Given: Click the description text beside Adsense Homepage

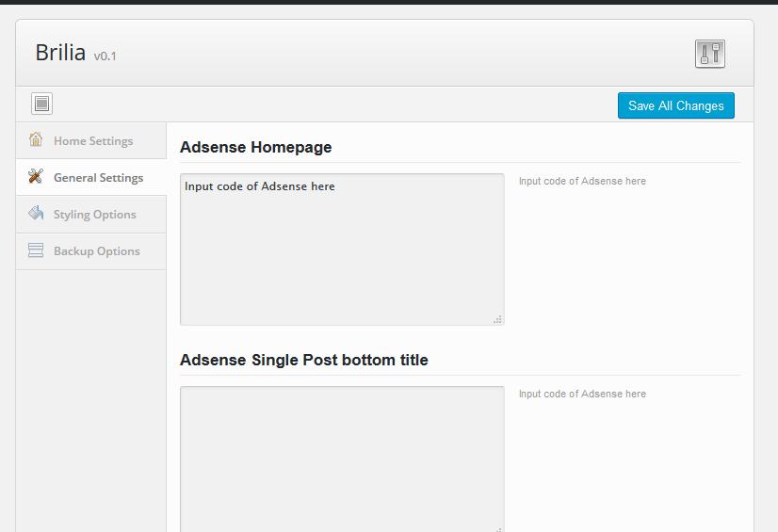Looking at the screenshot, I should click(582, 181).
